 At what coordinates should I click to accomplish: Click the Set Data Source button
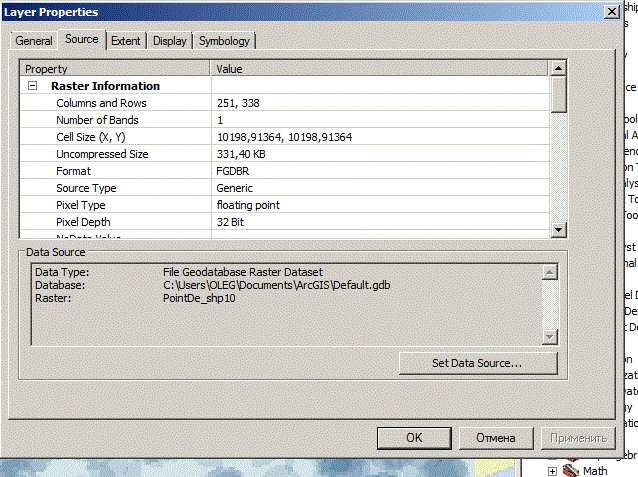coord(478,363)
